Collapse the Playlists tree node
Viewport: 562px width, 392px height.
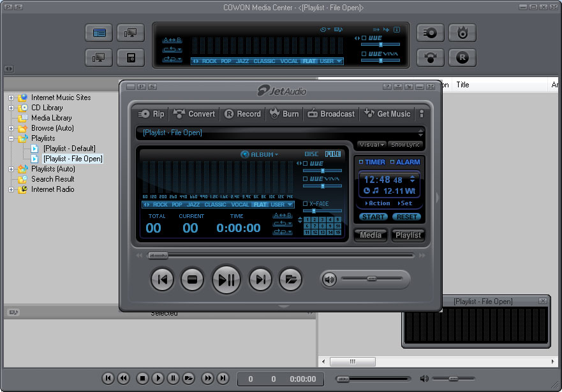tap(11, 138)
